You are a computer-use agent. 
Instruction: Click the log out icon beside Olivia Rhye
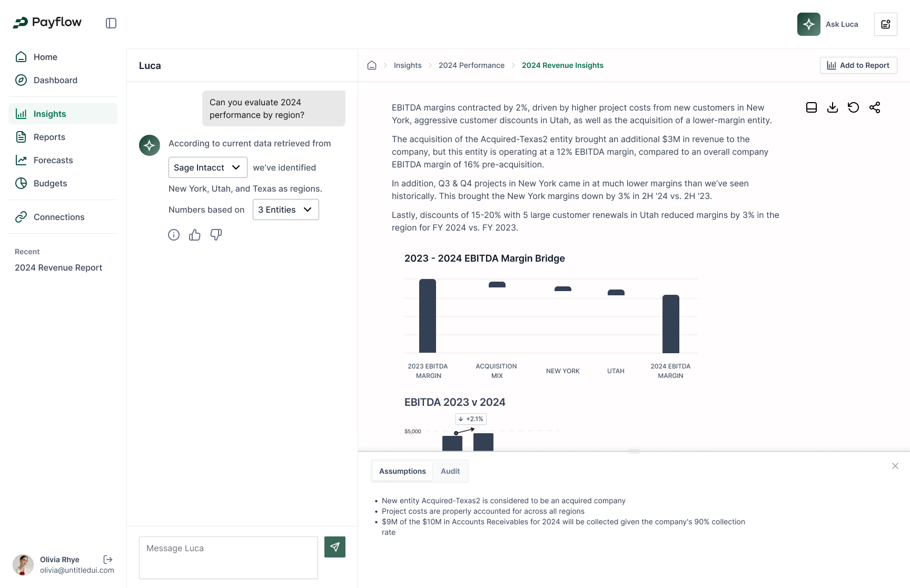pos(108,560)
